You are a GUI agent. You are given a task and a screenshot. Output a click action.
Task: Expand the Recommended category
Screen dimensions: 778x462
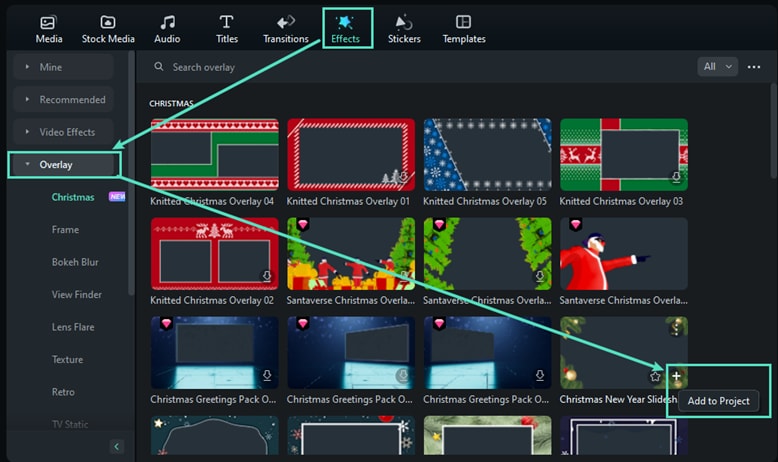point(63,100)
